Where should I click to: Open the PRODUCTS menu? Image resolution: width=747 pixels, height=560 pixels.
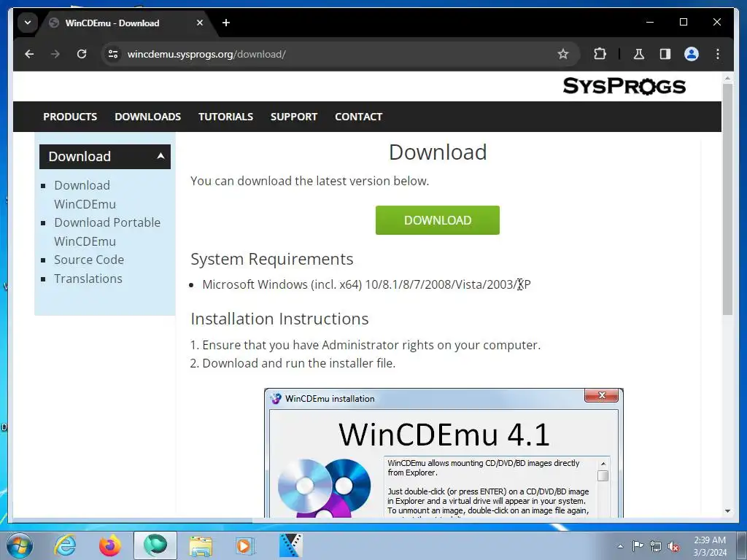70,117
